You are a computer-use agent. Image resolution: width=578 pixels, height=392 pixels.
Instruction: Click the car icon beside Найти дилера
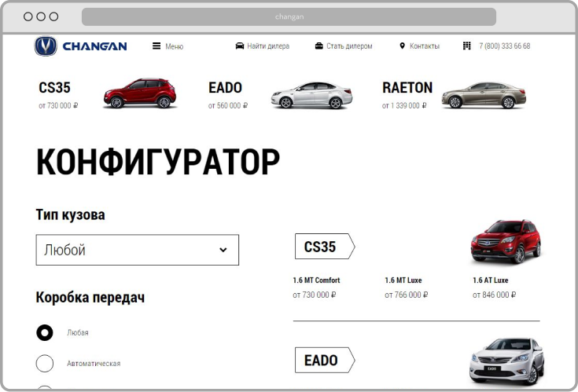pos(240,46)
